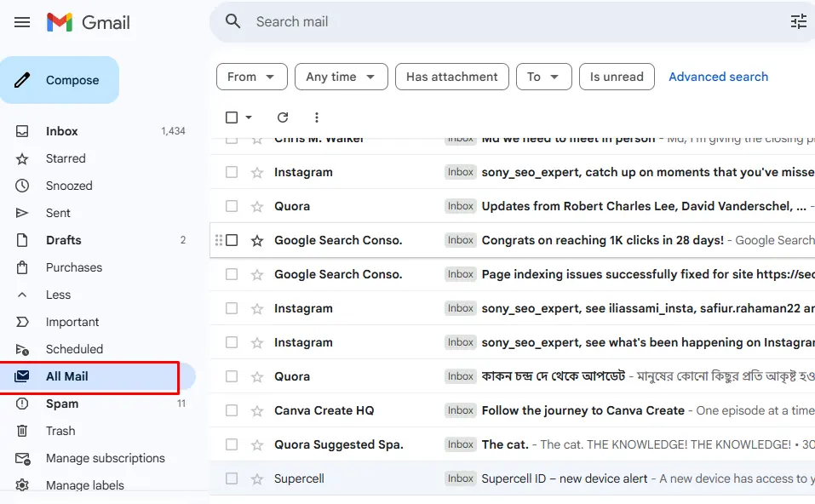This screenshot has width=815, height=504.
Task: Check the checkbox on the Supercell email
Action: pos(231,478)
